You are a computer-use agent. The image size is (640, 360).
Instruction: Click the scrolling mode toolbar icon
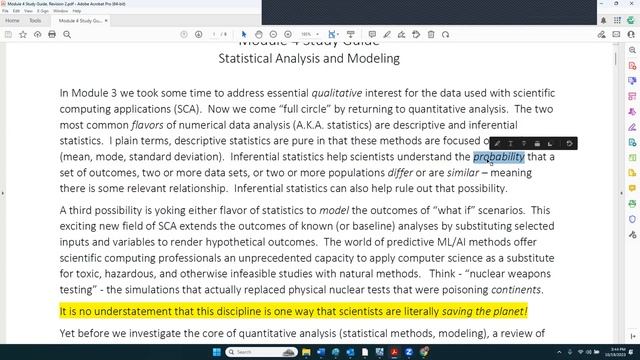click(351, 35)
